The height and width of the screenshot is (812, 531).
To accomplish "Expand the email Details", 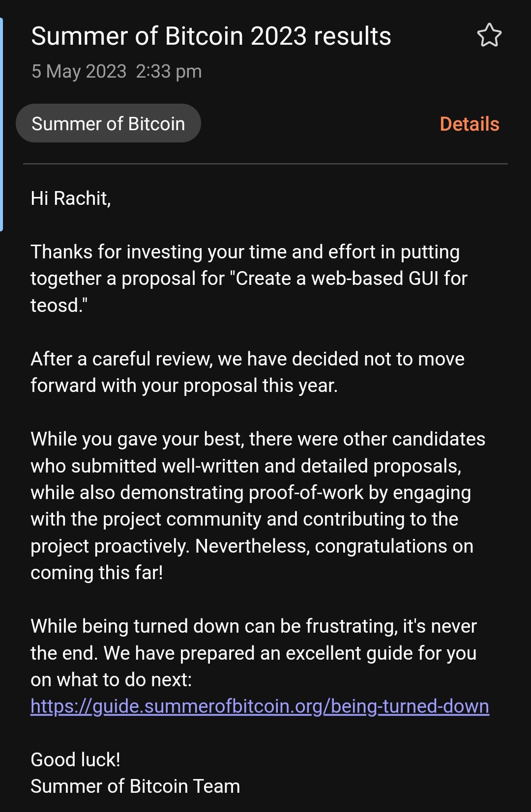I will (469, 124).
